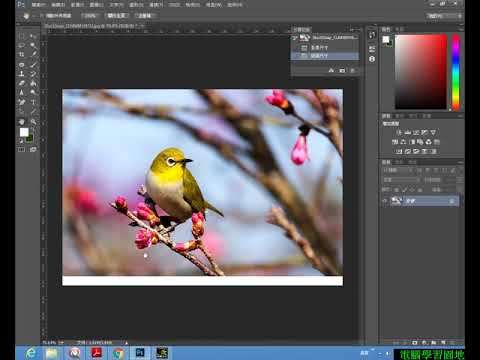Click the Fill Screen (全螢幕) button

145,16
